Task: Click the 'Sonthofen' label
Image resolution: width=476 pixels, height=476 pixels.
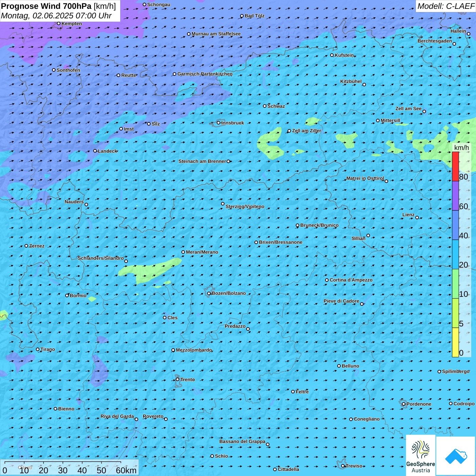Action: coord(68,70)
